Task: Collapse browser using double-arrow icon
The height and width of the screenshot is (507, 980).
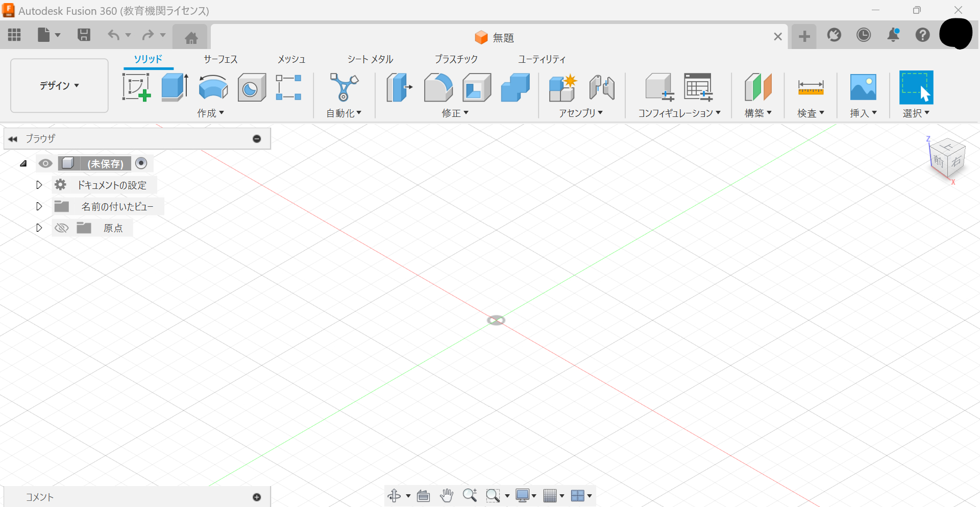Action: pyautogui.click(x=13, y=139)
